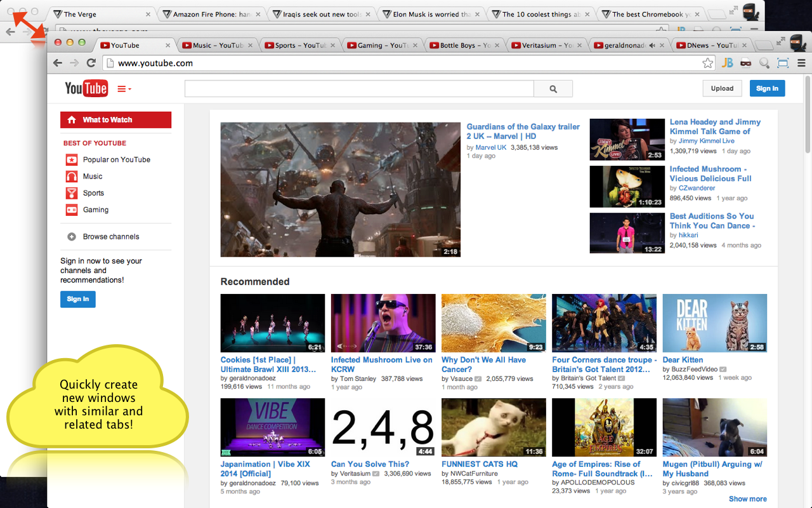Screen dimensions: 812x508
Task: Close the Bottle Boys tab
Action: coord(497,45)
